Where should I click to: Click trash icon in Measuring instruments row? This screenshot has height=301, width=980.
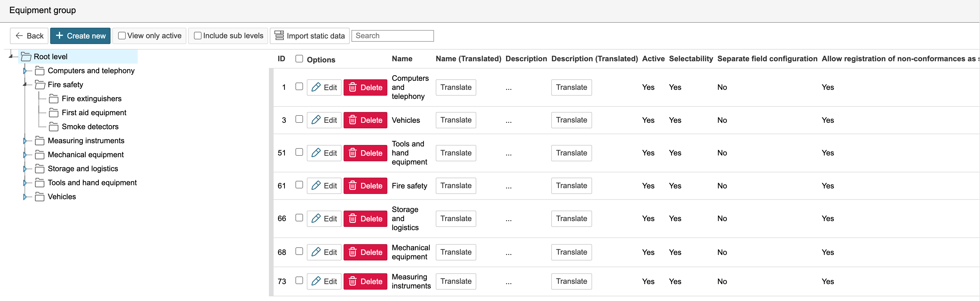(x=353, y=281)
